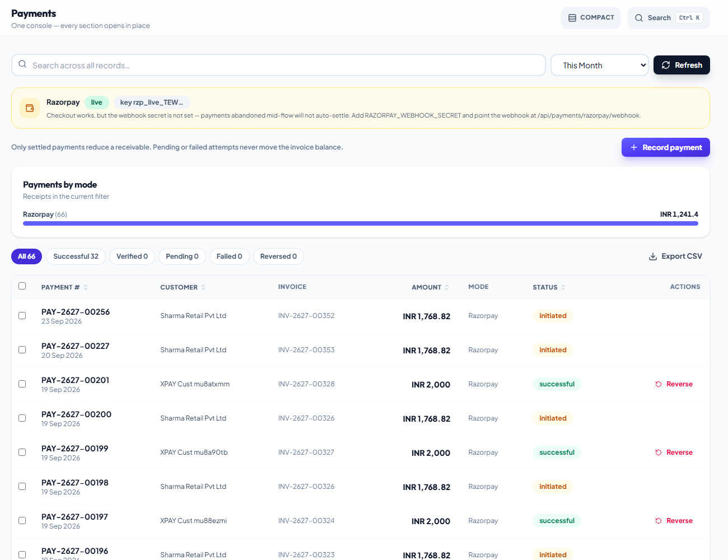
Task: Select the checkbox for PAY-2627-00201
Action: click(22, 384)
